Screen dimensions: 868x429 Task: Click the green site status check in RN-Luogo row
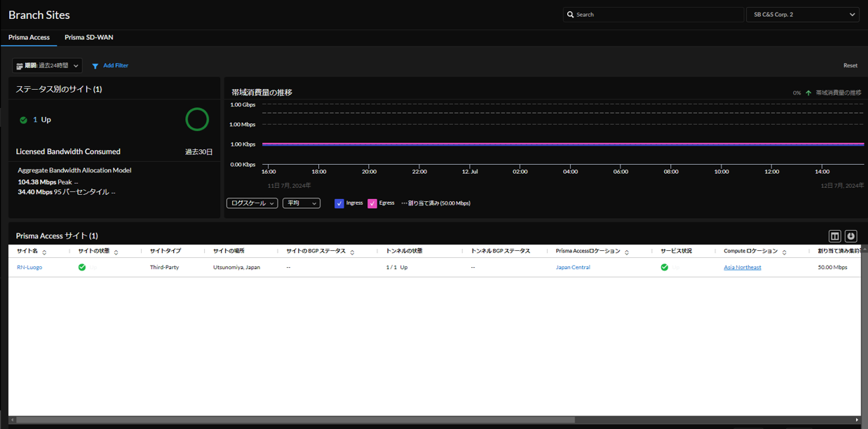pyautogui.click(x=82, y=267)
